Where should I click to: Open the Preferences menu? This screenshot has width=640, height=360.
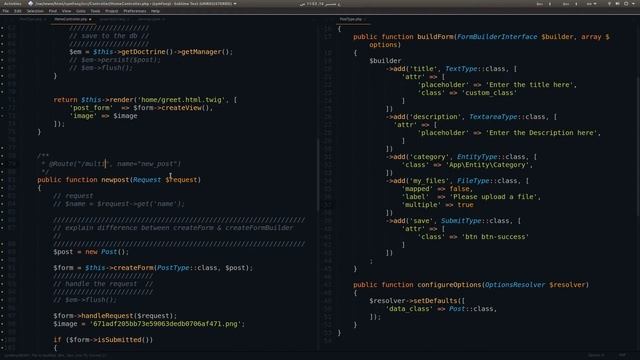point(135,11)
